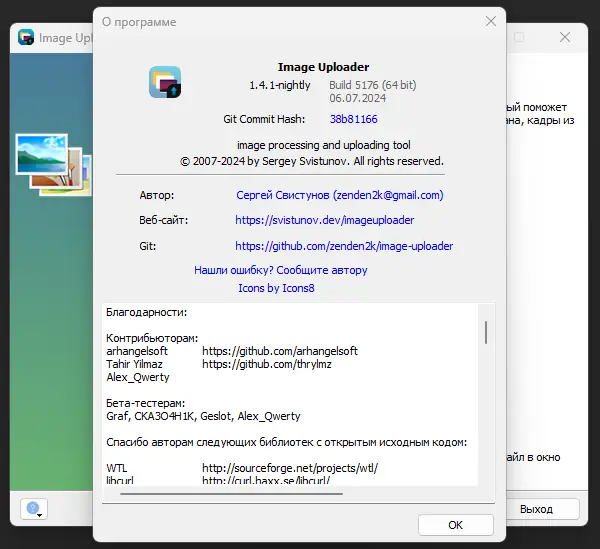Click copyright line '© 2007-2024 by Sergey Svistunov'
The image size is (600, 549).
[x=312, y=161]
